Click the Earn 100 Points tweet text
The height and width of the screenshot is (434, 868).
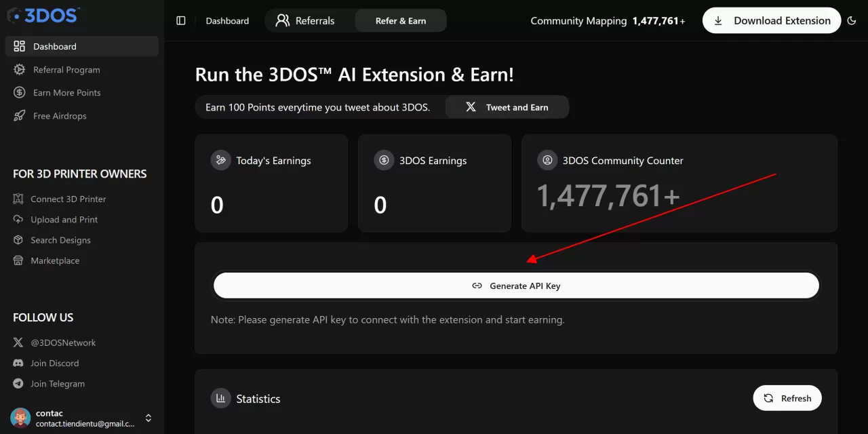317,107
